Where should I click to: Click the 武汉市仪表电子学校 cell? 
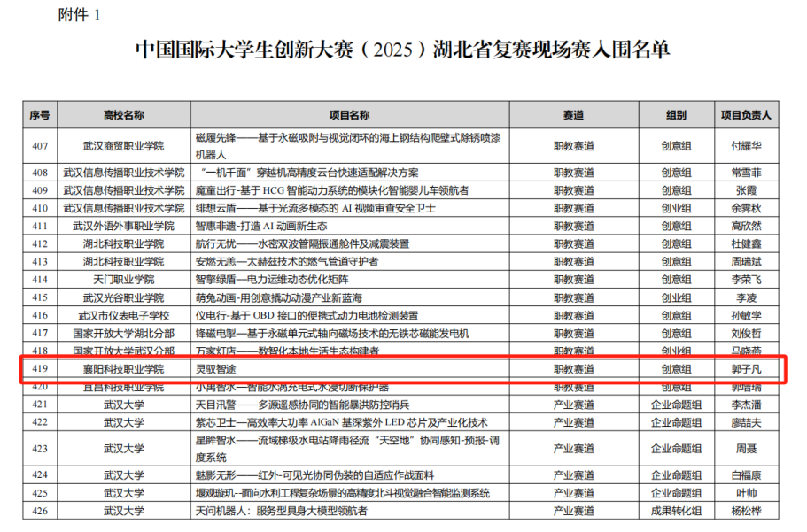(123, 315)
